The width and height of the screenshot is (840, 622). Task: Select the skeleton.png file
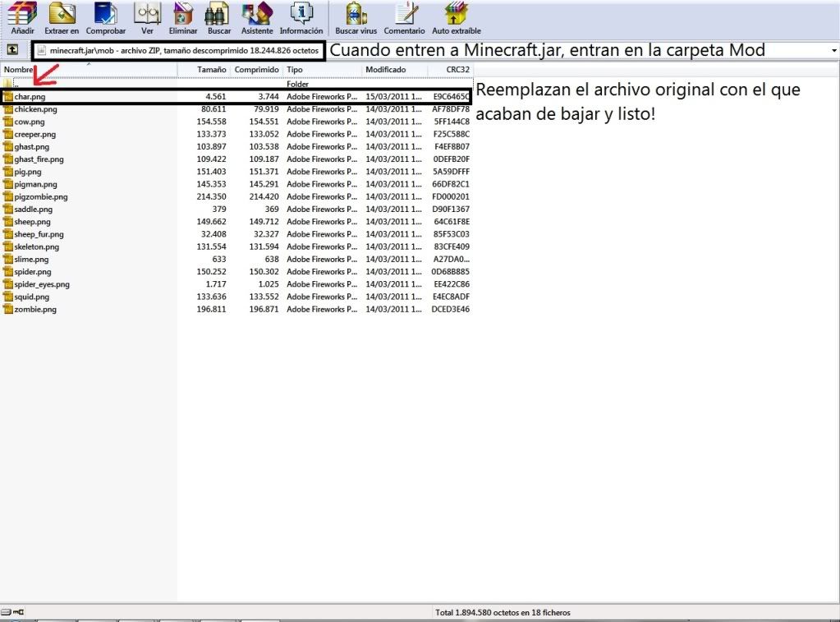(236, 246)
